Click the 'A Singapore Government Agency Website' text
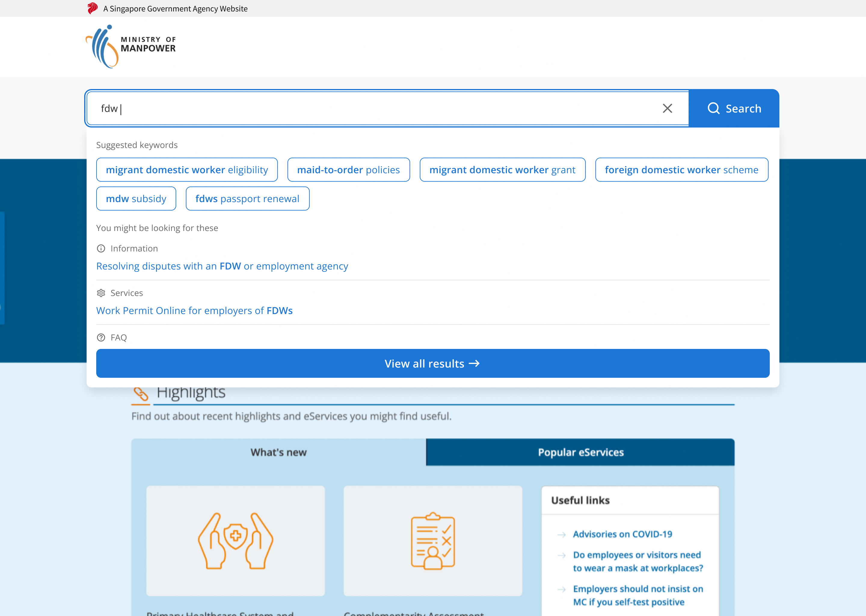 pos(175,8)
